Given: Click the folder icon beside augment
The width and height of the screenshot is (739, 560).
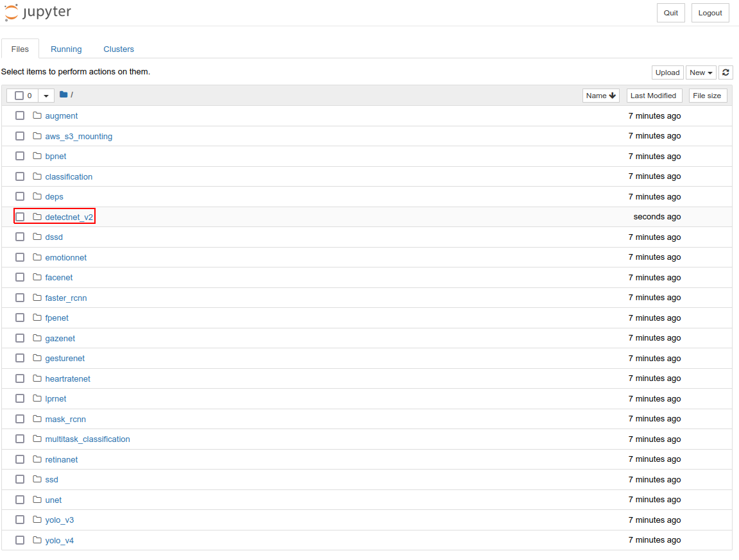Looking at the screenshot, I should click(37, 115).
